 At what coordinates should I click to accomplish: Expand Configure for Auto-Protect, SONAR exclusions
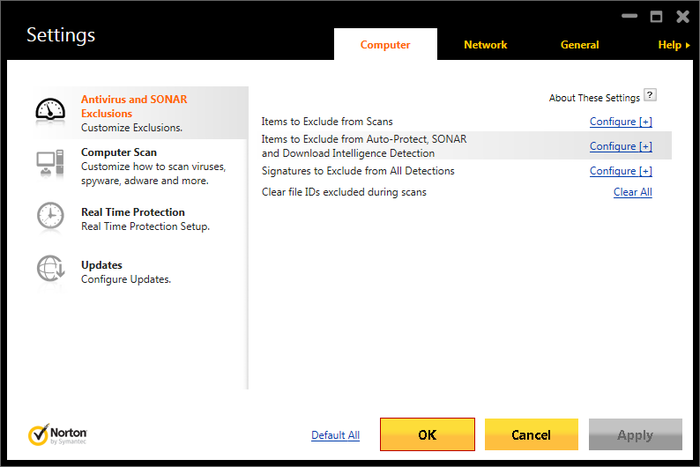620,146
